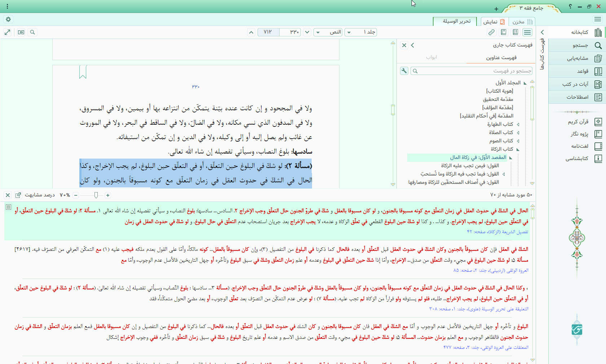
Task: Collapse المقصد الأوّل: في زكاة المال node
Action: [511, 157]
